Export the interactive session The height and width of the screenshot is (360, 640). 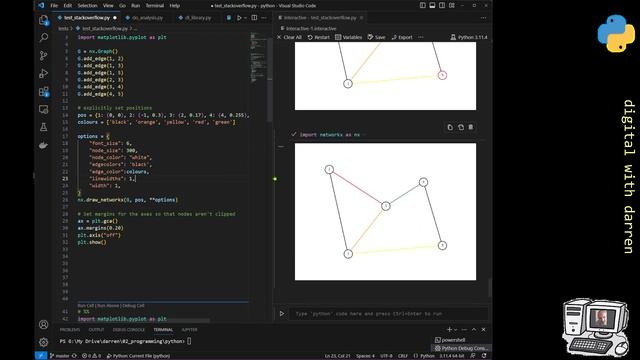pos(402,37)
